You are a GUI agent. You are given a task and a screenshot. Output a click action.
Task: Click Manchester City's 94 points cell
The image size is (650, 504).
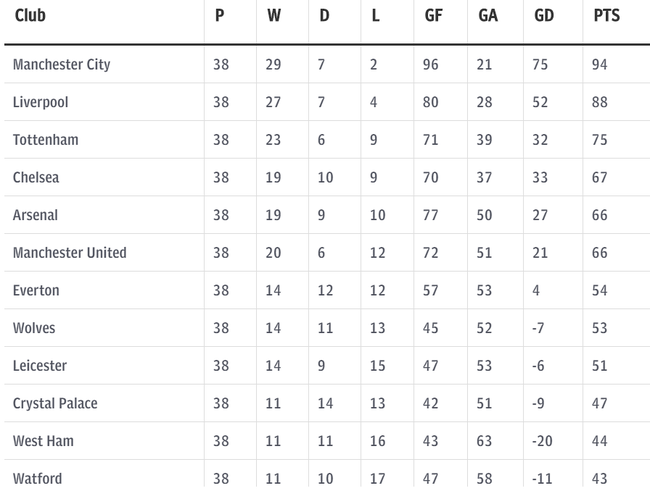coord(599,64)
